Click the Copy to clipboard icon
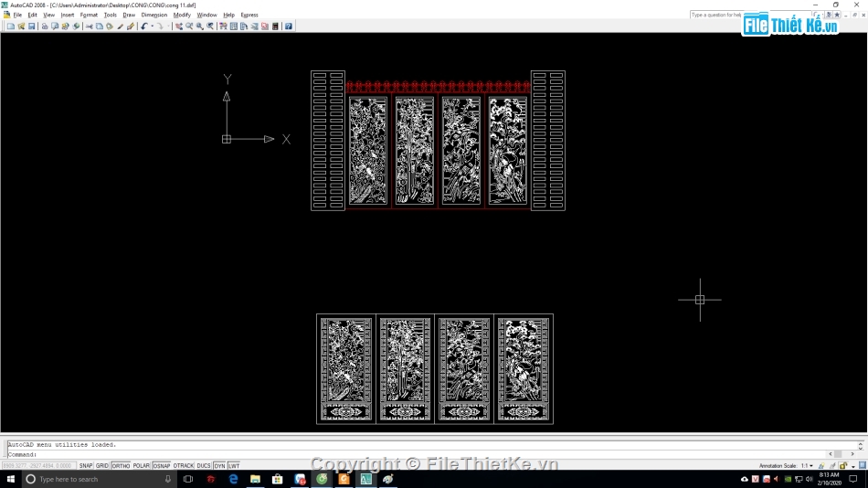The image size is (868, 488). [99, 26]
